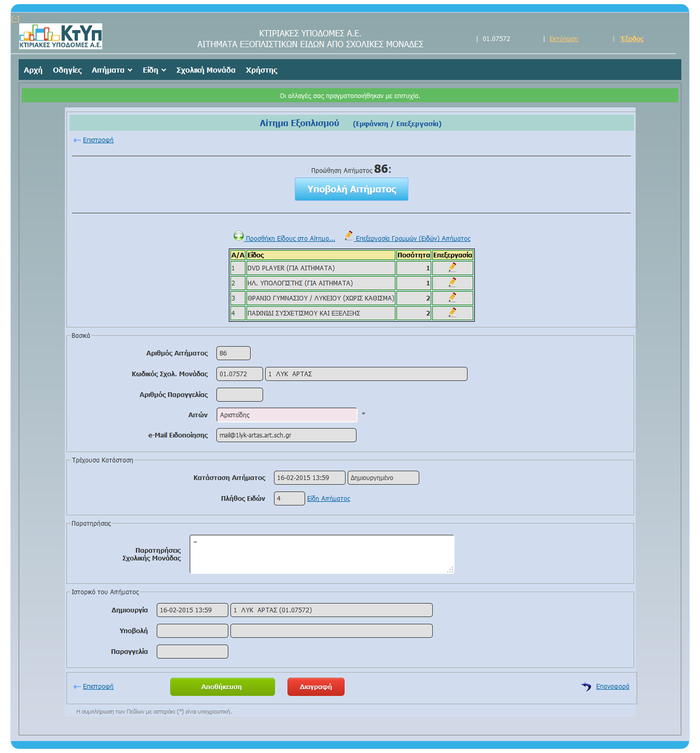Click the Αριθμός Παραγγελίας field
This screenshot has height=753, width=700.
pyautogui.click(x=240, y=394)
